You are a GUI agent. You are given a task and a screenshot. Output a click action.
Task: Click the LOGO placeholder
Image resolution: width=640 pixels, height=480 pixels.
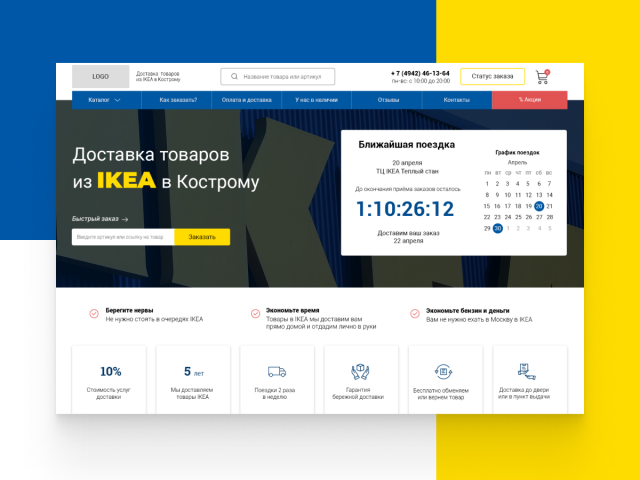[100, 76]
